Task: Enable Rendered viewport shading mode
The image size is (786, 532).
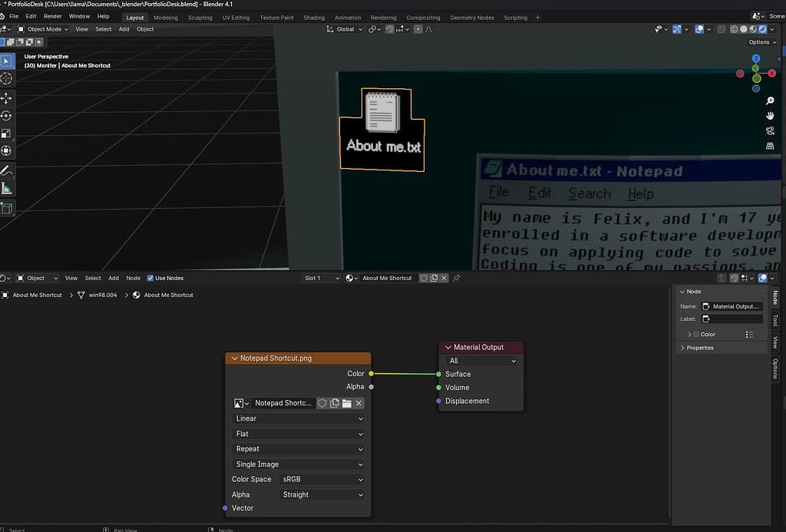Action: pos(762,29)
